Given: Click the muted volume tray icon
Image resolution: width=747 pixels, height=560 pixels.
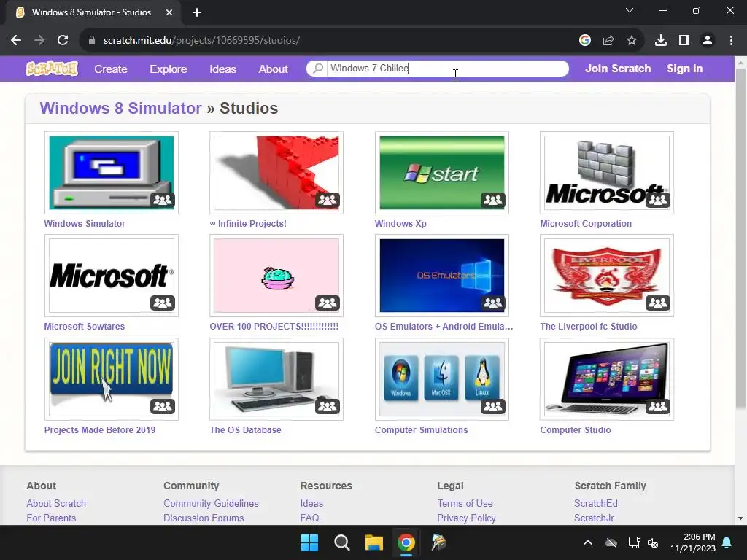Looking at the screenshot, I should (x=653, y=542).
